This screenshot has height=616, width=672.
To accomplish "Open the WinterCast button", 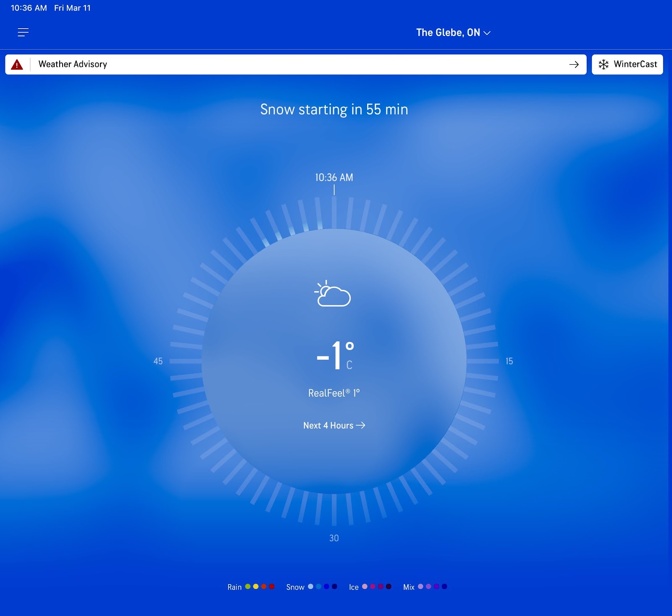I will pos(627,64).
